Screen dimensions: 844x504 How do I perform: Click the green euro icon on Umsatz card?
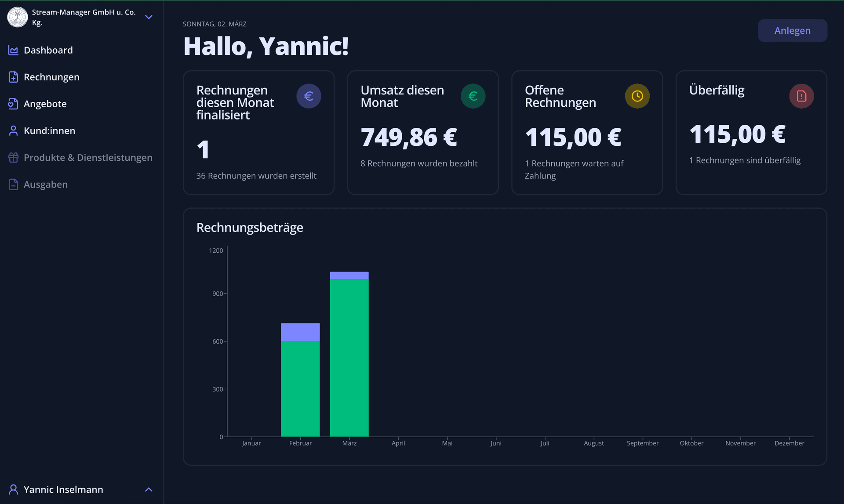[x=473, y=96]
